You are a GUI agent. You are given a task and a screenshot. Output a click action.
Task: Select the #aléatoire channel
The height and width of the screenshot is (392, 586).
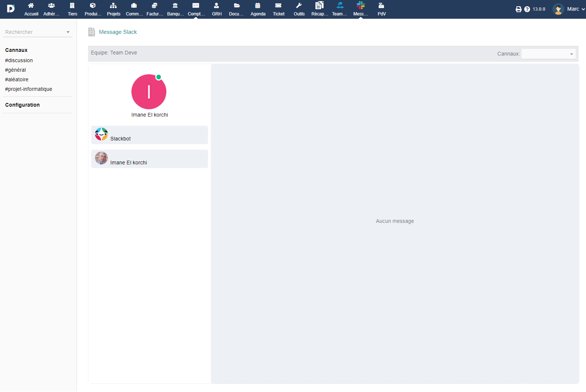point(17,79)
